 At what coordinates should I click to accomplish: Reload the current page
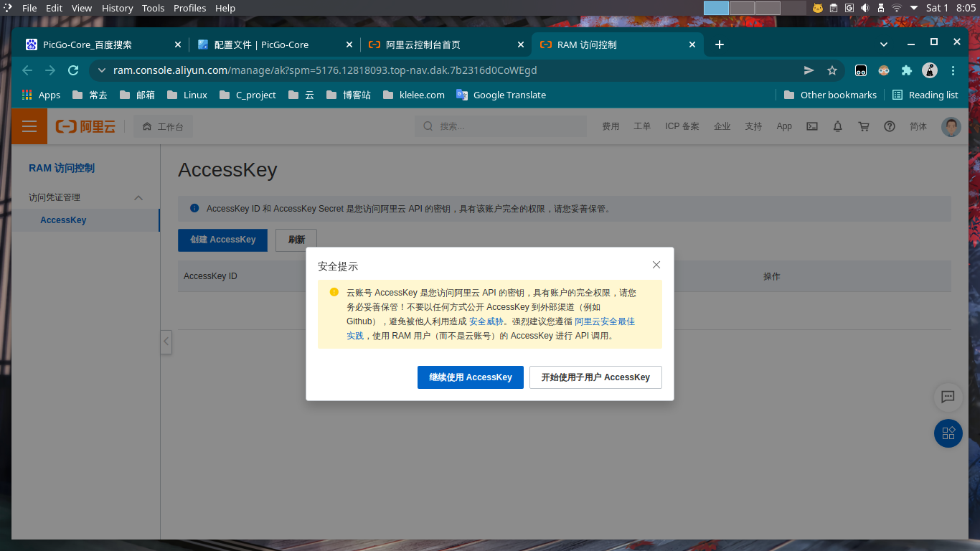tap(73, 70)
